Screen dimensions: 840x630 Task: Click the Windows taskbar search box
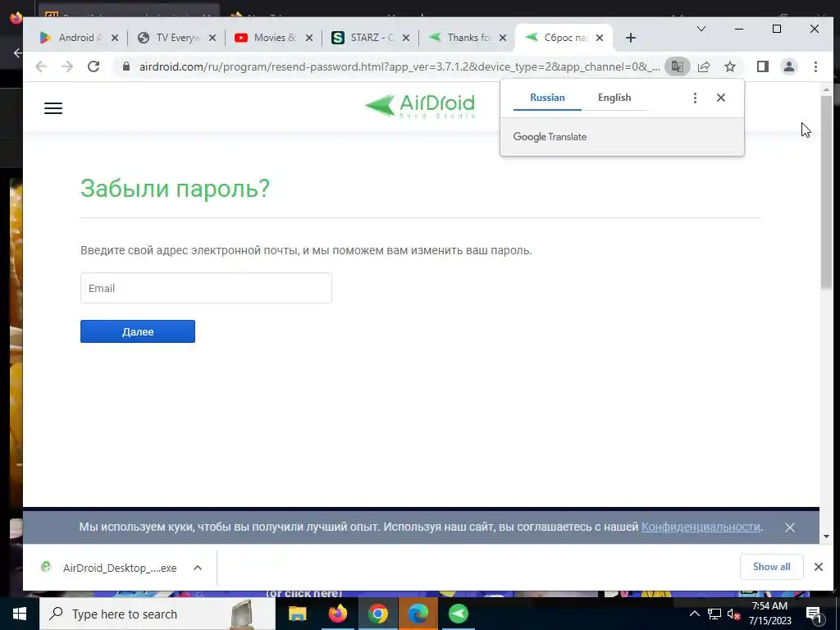[157, 614]
